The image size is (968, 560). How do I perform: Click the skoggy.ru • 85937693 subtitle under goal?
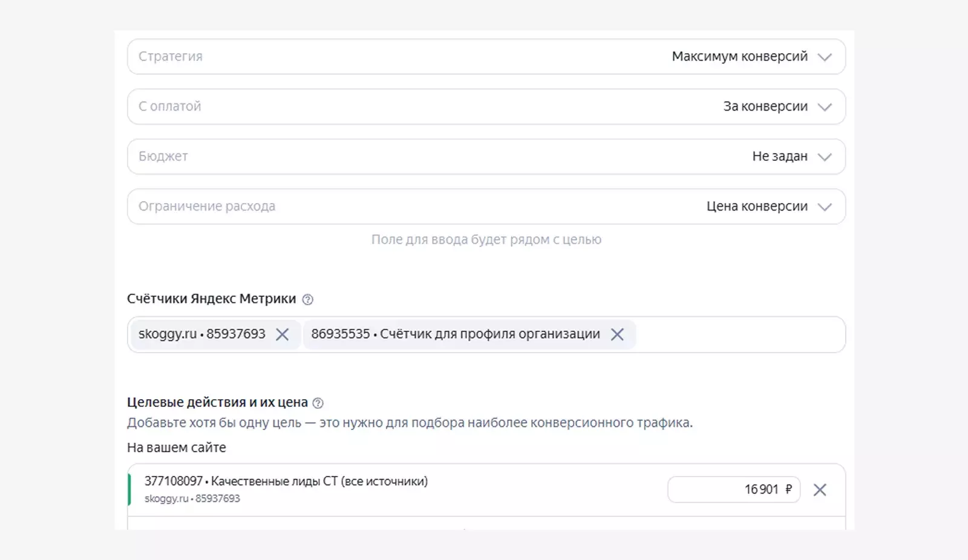click(x=192, y=499)
